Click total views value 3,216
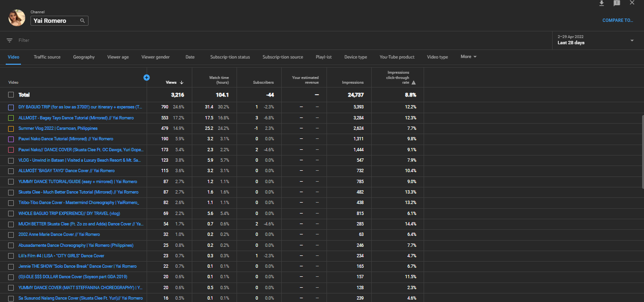Viewport: 644px width, 302px height. pyautogui.click(x=178, y=95)
